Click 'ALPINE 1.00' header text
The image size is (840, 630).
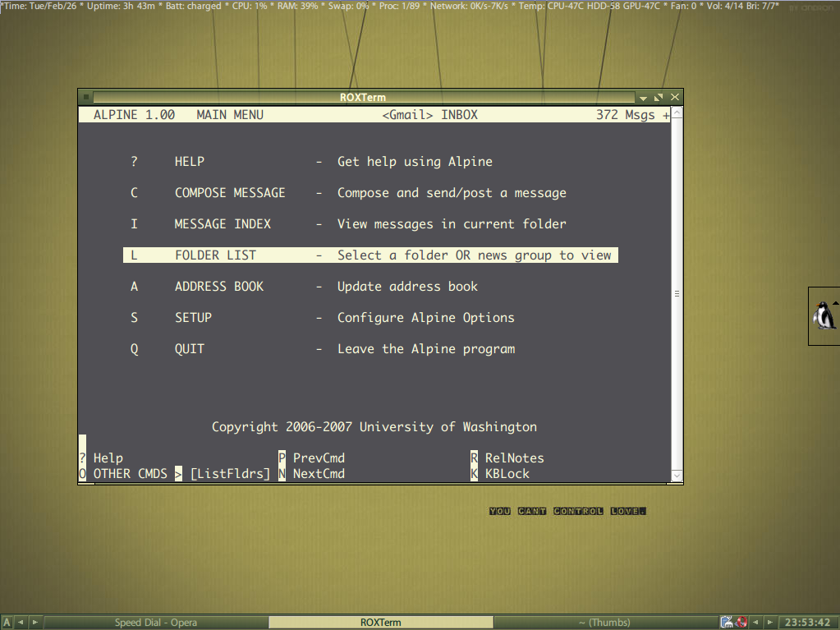click(134, 115)
